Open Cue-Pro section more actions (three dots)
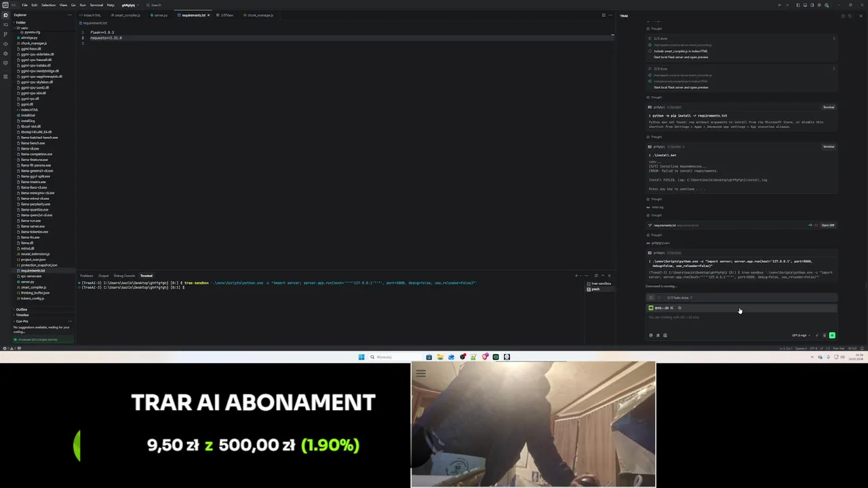 70,321
